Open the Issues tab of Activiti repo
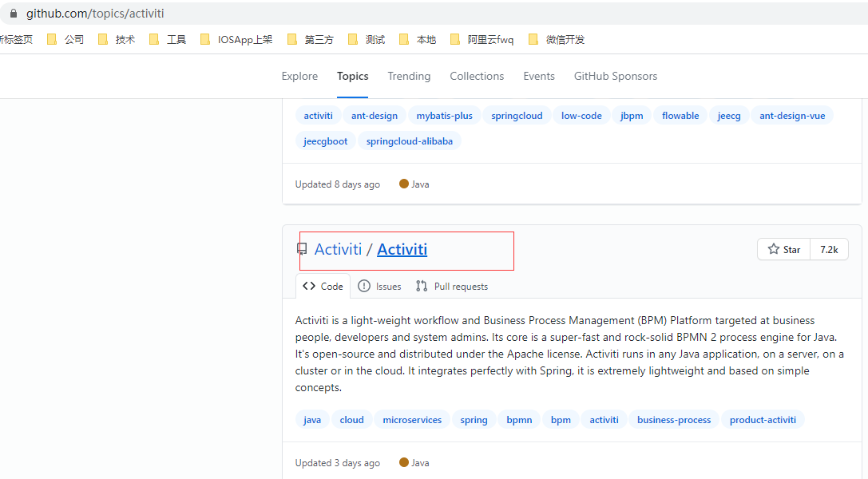868x479 pixels. [x=380, y=286]
